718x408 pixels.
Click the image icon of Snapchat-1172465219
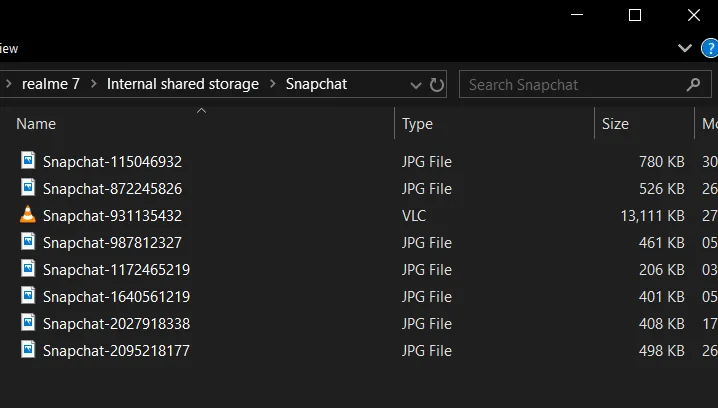click(x=28, y=268)
